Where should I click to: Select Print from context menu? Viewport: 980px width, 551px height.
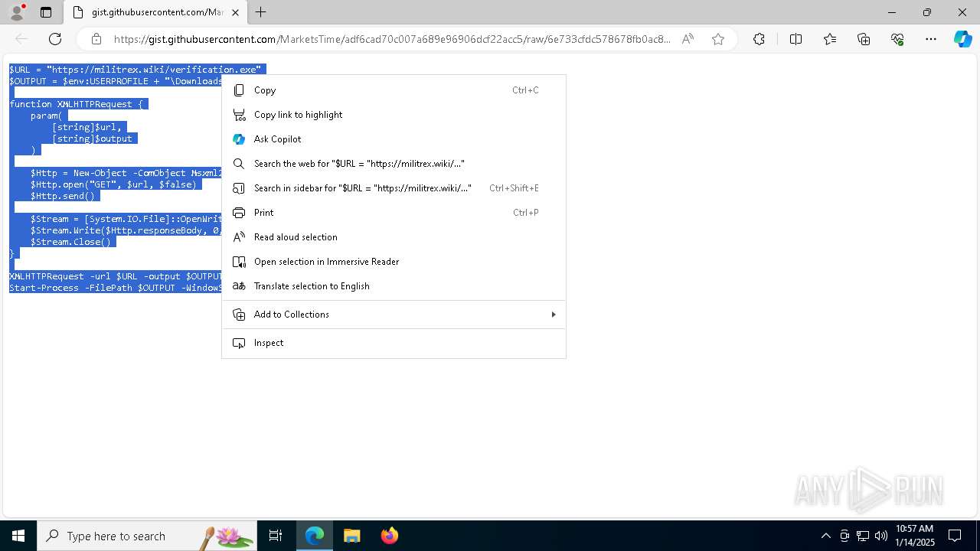coord(394,213)
